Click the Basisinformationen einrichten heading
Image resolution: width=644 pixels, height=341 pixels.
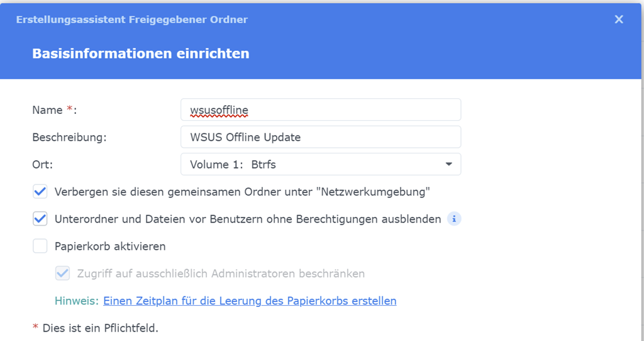[x=141, y=53]
